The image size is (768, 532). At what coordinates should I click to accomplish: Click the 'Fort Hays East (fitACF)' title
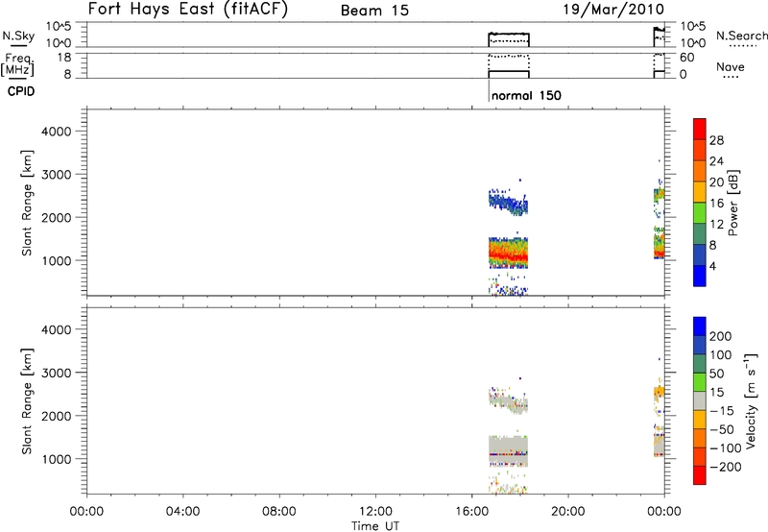[x=188, y=9]
